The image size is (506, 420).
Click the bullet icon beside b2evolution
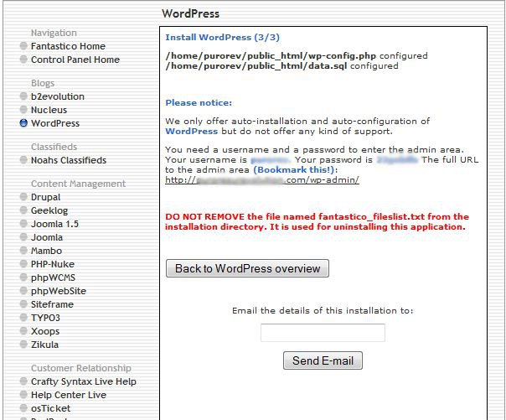[x=23, y=97]
